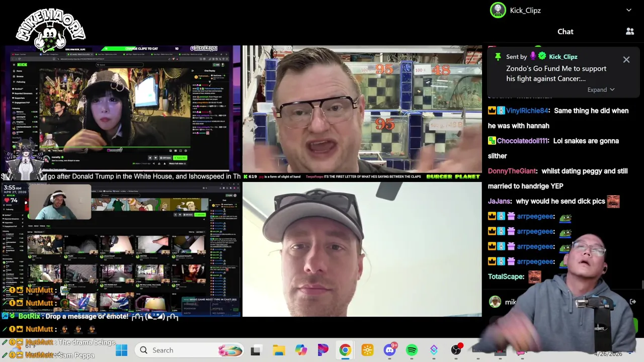Switch to Google Chrome on taskbar

coord(345,350)
